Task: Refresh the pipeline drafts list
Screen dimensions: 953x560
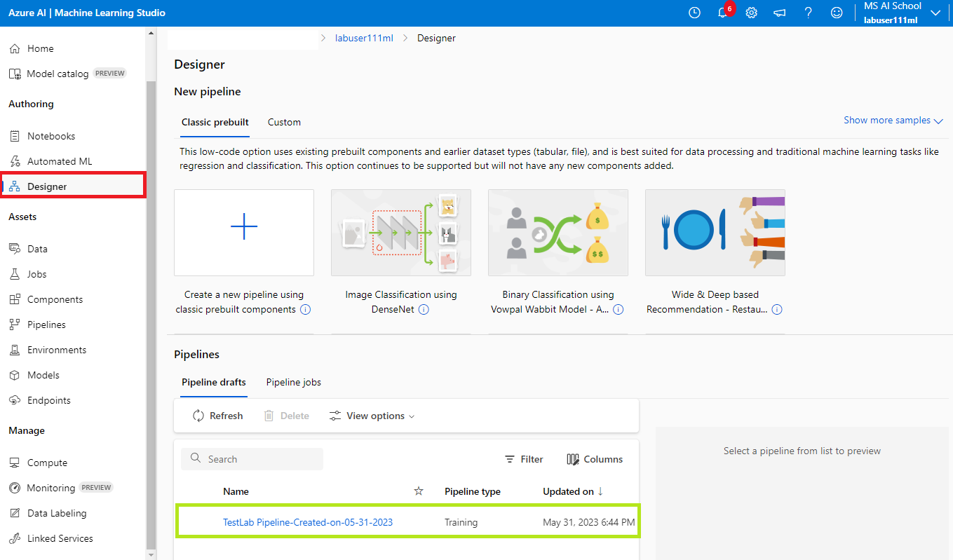Action: (x=218, y=416)
